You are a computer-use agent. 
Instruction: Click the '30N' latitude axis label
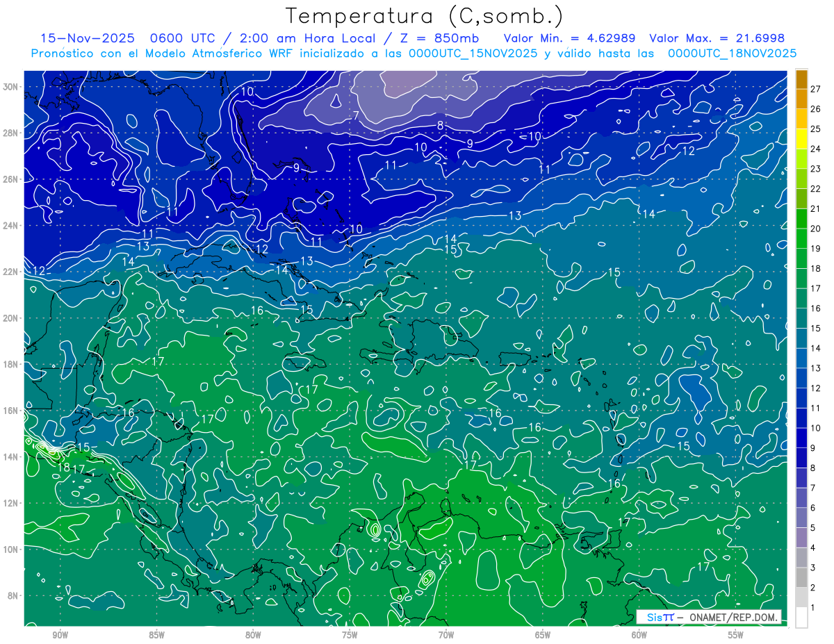pos(11,87)
